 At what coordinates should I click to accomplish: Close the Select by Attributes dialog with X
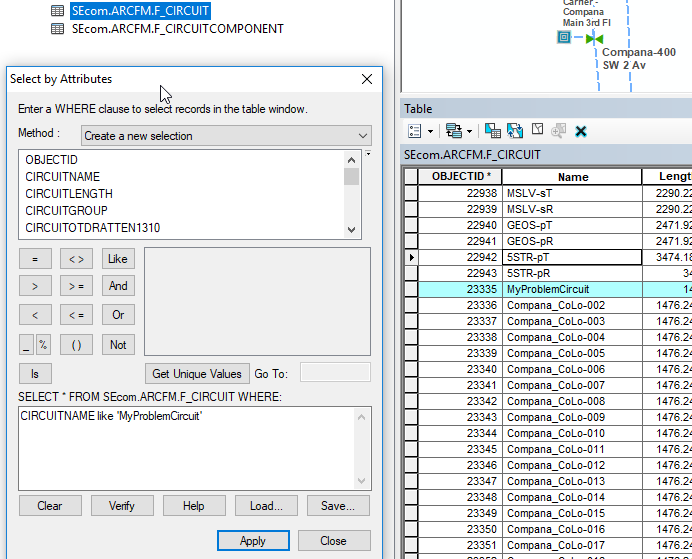367,79
